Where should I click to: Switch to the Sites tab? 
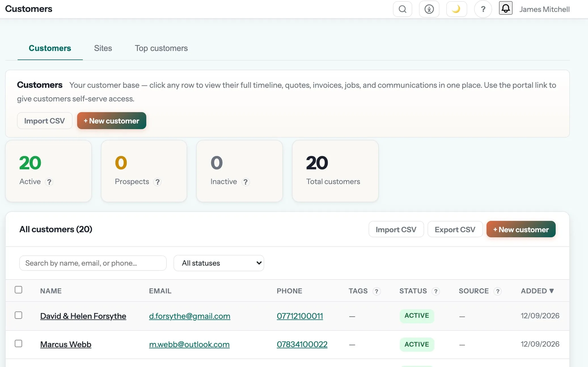[103, 48]
